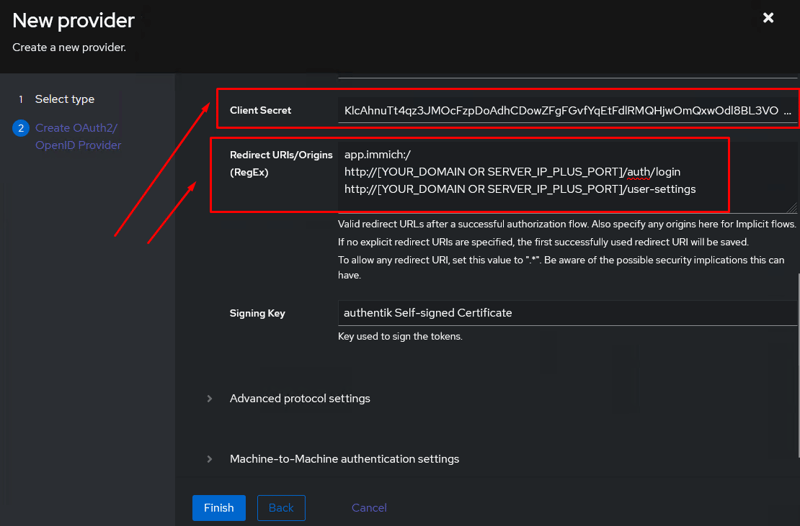Click the Client Secret field label

point(260,110)
